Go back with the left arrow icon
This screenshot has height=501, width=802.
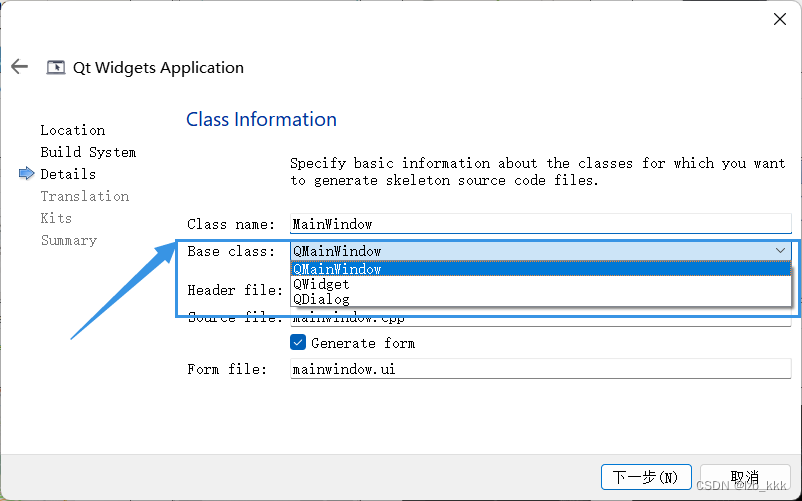[19, 66]
